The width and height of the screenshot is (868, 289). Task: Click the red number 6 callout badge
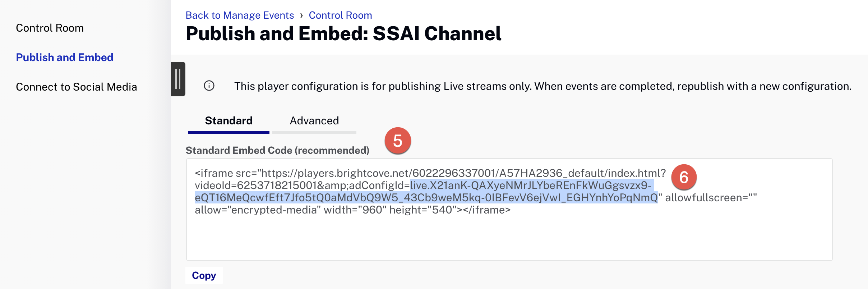click(684, 177)
